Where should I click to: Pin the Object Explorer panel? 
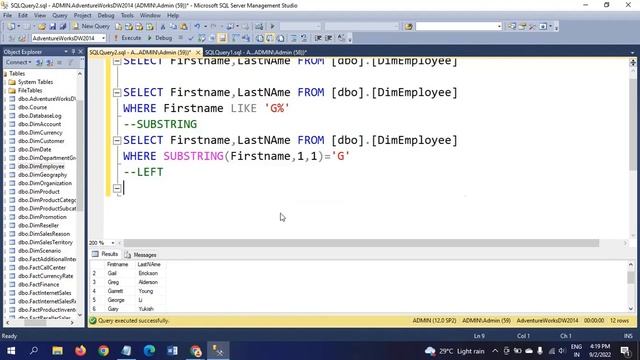click(73, 52)
